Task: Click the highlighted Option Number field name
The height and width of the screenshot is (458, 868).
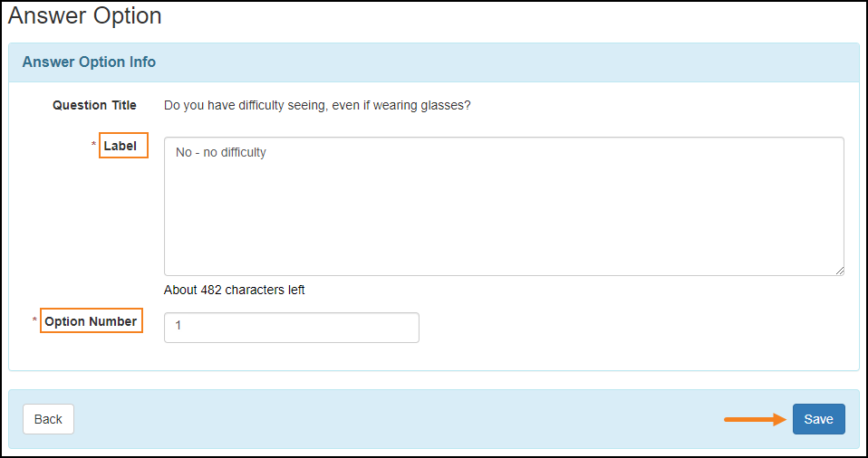Action: (x=92, y=320)
